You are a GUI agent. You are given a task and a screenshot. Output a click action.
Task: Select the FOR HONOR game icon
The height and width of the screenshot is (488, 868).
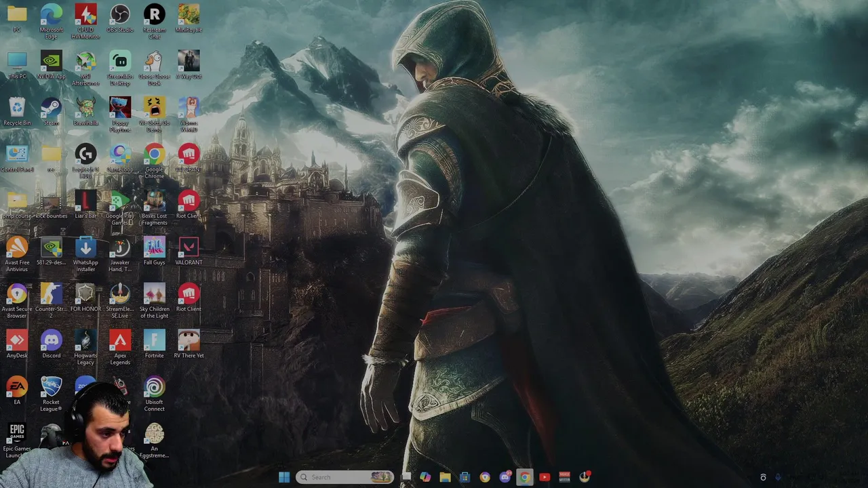point(85,298)
